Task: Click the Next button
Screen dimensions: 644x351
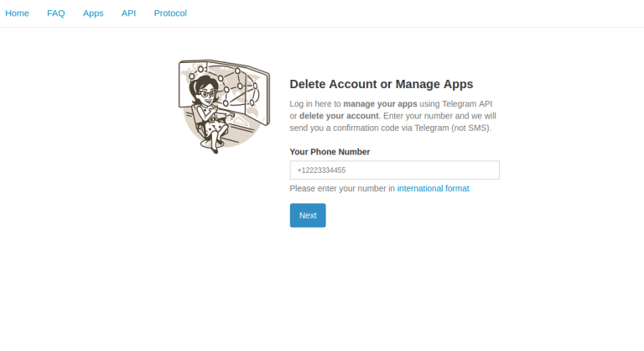Action: [308, 215]
